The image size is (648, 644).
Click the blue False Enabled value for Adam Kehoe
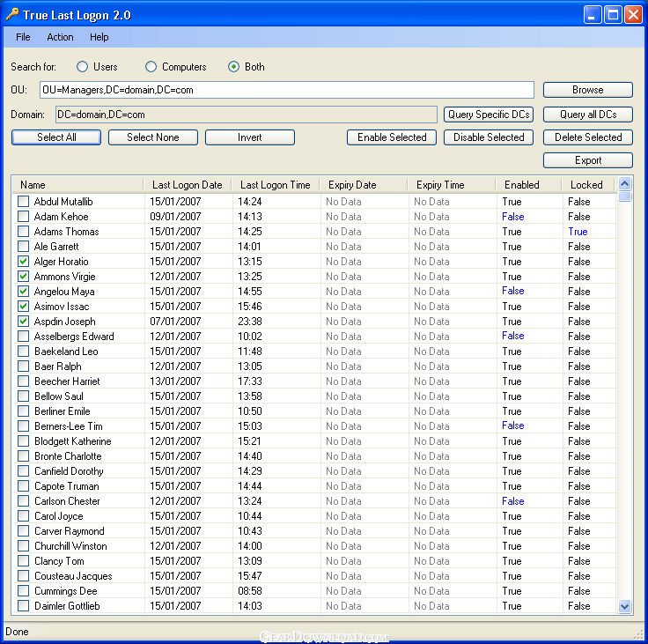[513, 217]
